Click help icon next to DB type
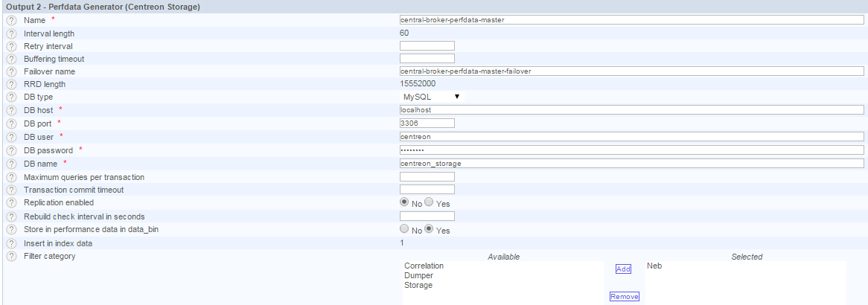Image resolution: width=868 pixels, height=305 pixels. (x=11, y=97)
